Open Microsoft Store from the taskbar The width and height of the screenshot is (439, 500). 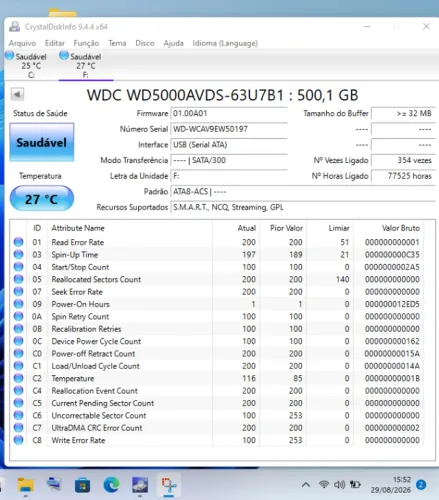pos(82,485)
